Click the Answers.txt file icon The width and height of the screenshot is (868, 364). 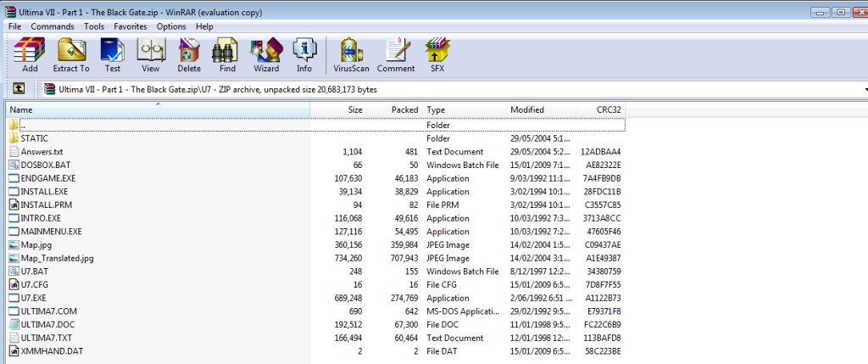14,152
